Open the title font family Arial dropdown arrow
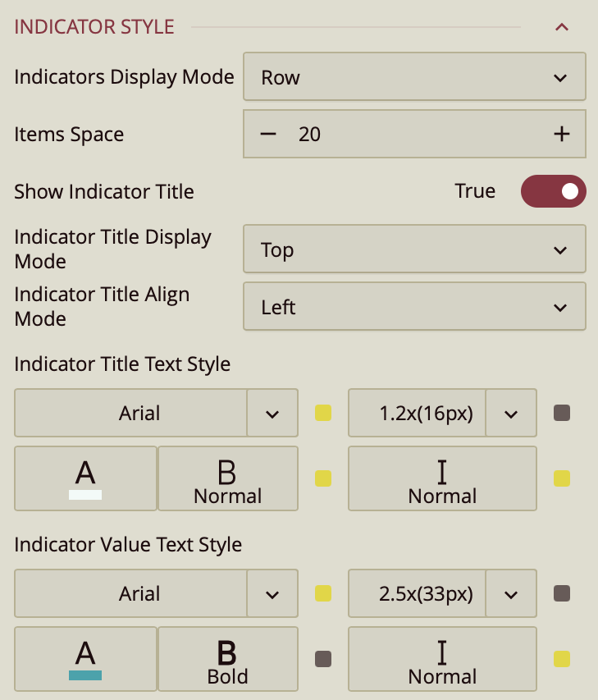Viewport: 598px width, 700px height. (272, 413)
